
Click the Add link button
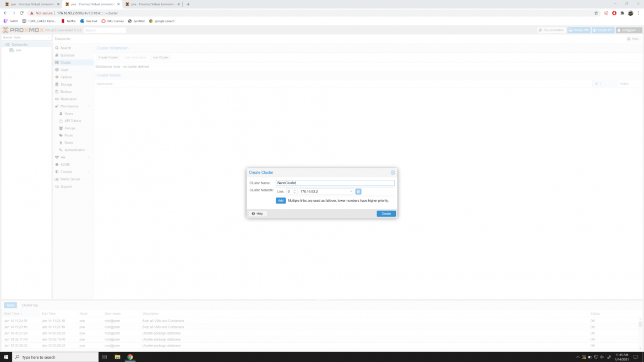tap(281, 201)
